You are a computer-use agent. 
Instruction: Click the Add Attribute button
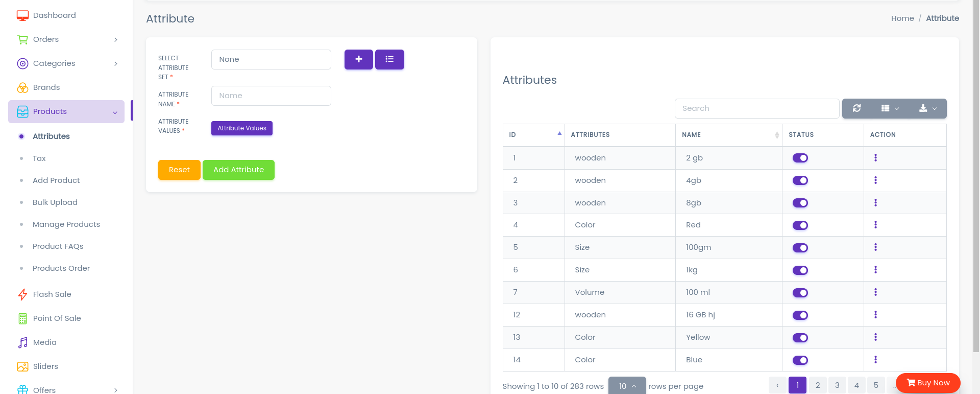[x=238, y=170]
